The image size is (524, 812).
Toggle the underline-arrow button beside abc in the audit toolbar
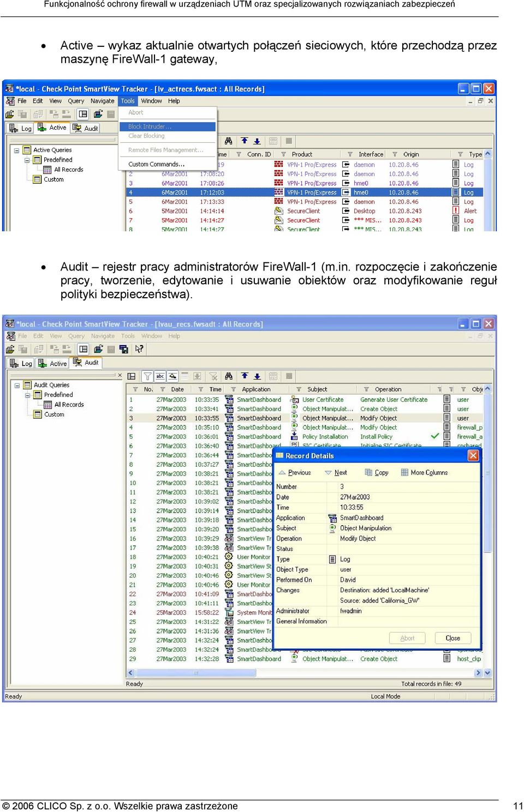[x=172, y=376]
